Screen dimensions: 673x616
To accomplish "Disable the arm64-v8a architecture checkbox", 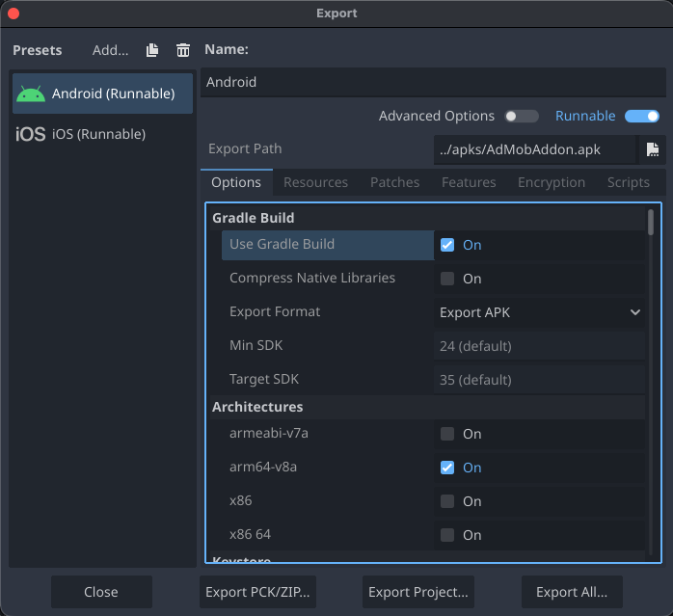I will [447, 468].
